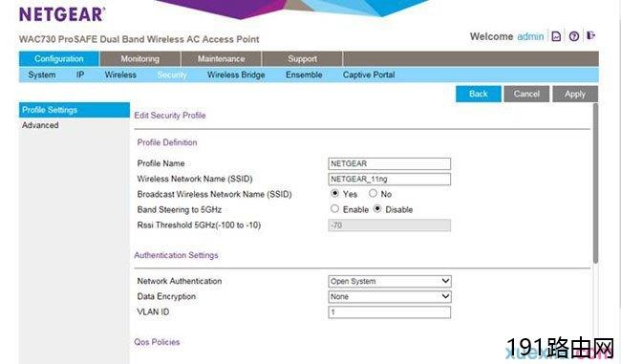Open the Ensemble submenu
Viewport: 621px width, 364px height.
point(304,75)
